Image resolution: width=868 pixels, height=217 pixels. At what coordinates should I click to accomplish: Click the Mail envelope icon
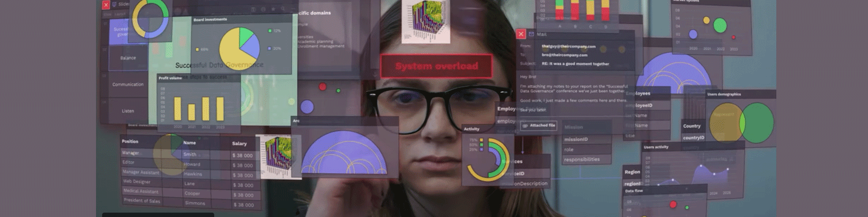531,34
